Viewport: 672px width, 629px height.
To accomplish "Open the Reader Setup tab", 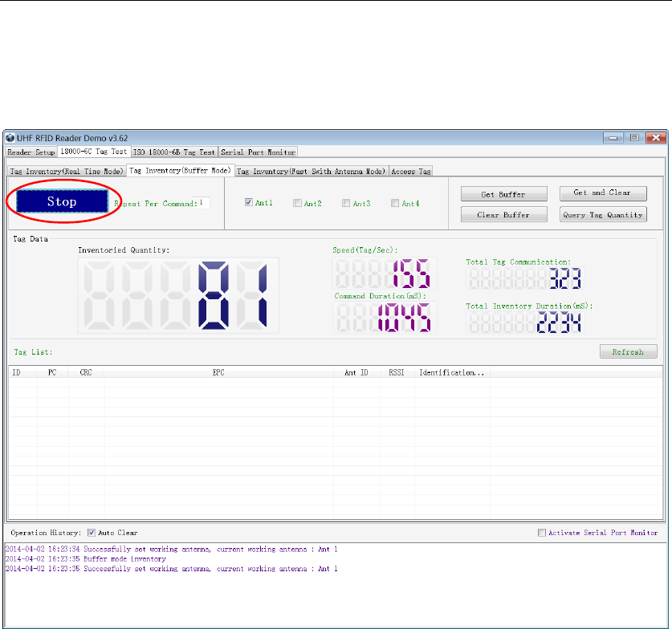I will coord(31,152).
